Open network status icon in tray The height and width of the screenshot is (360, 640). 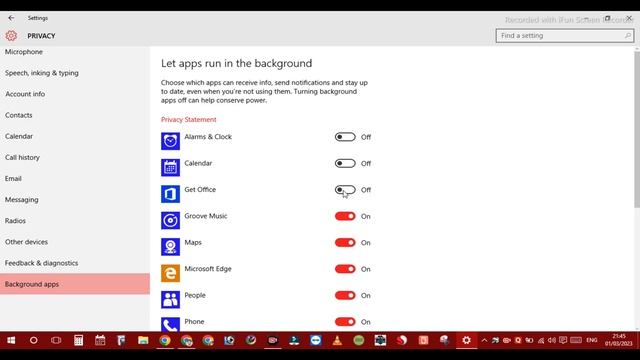(541, 340)
